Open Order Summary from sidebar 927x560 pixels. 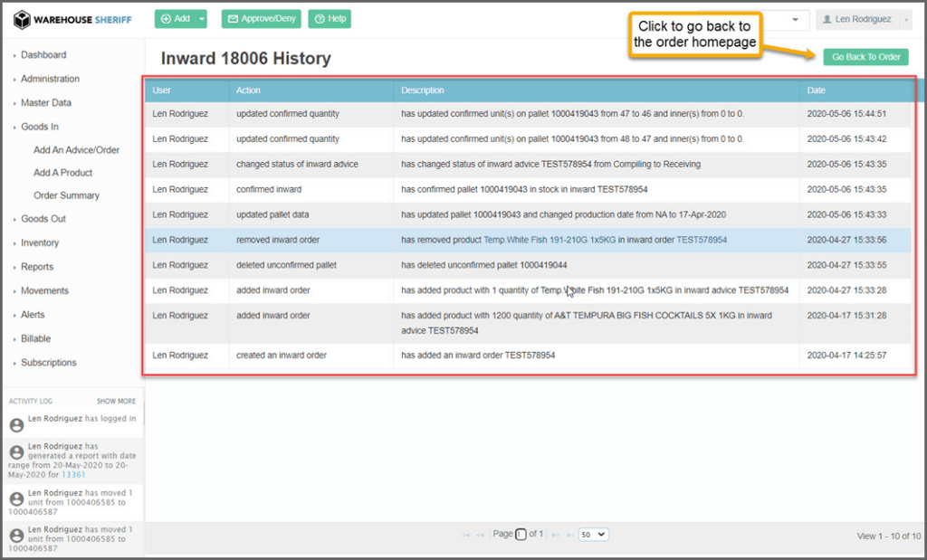[66, 195]
